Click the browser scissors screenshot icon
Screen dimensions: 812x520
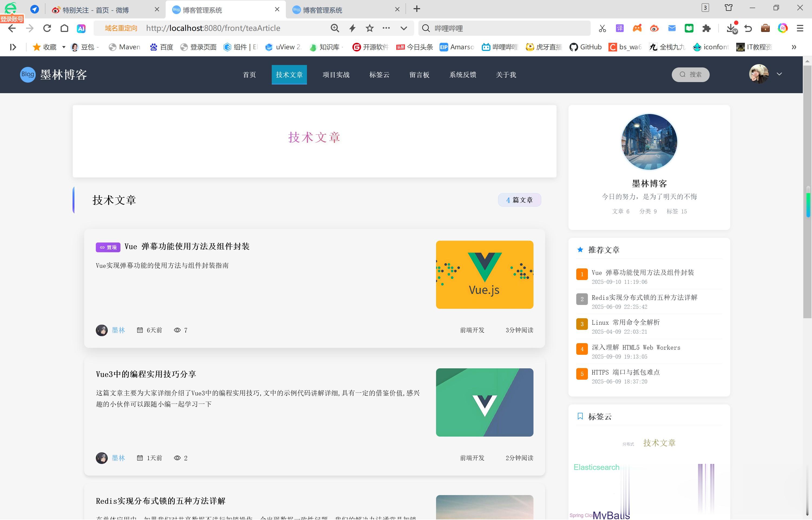(602, 28)
